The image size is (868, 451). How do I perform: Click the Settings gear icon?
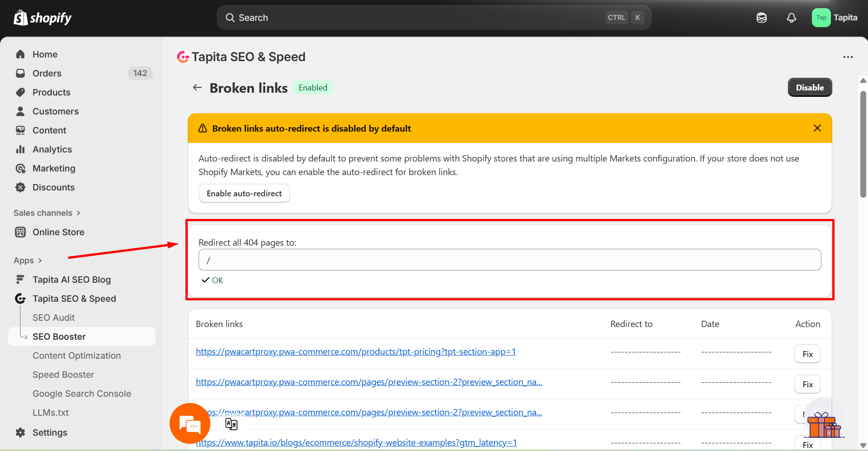20,432
